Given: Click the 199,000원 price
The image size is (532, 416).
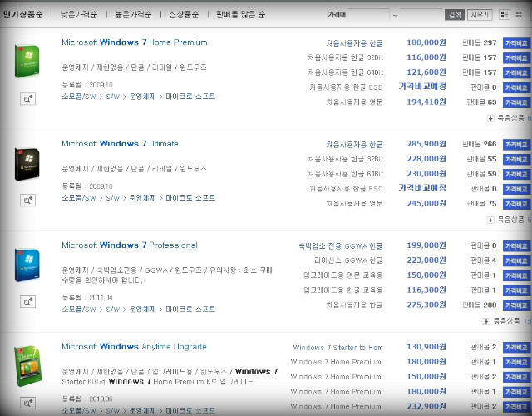Looking at the screenshot, I should pyautogui.click(x=426, y=245).
